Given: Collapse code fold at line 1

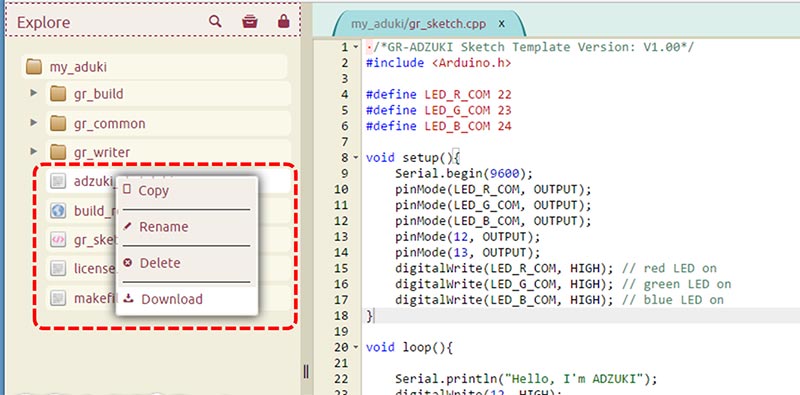Looking at the screenshot, I should (356, 47).
